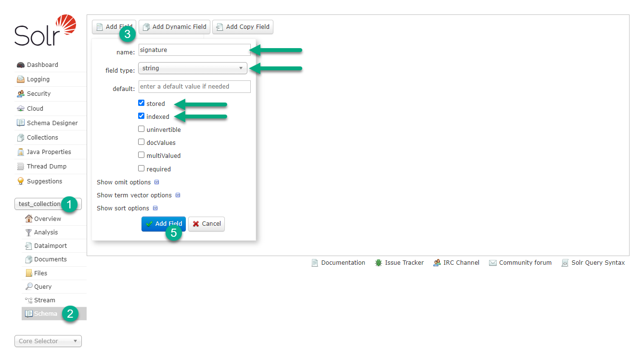Screen dimensions: 644x361
Task: Click the Collections pages icon
Action: tap(20, 138)
